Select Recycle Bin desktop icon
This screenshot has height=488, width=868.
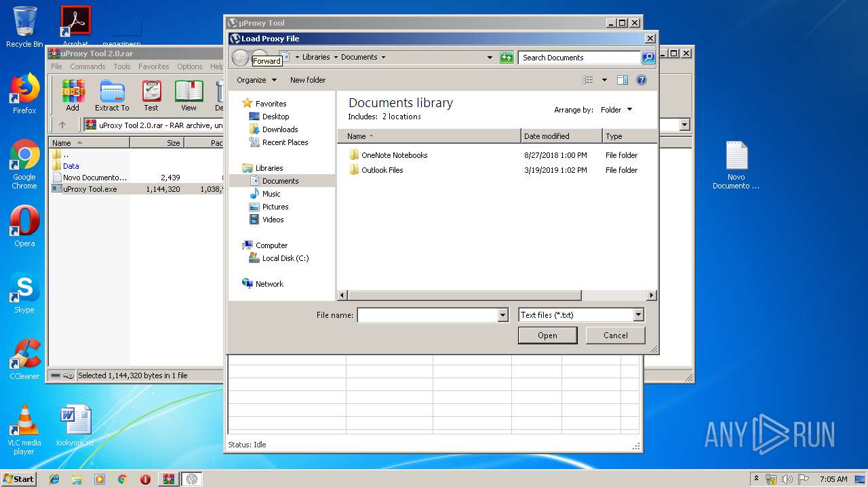tap(24, 27)
